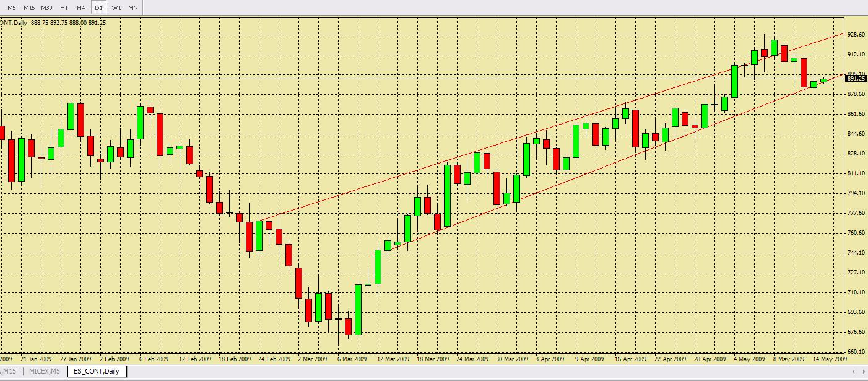Viewport: 868px width, 381px height.
Task: Click the 4 May 2009 date label
Action: point(749,359)
